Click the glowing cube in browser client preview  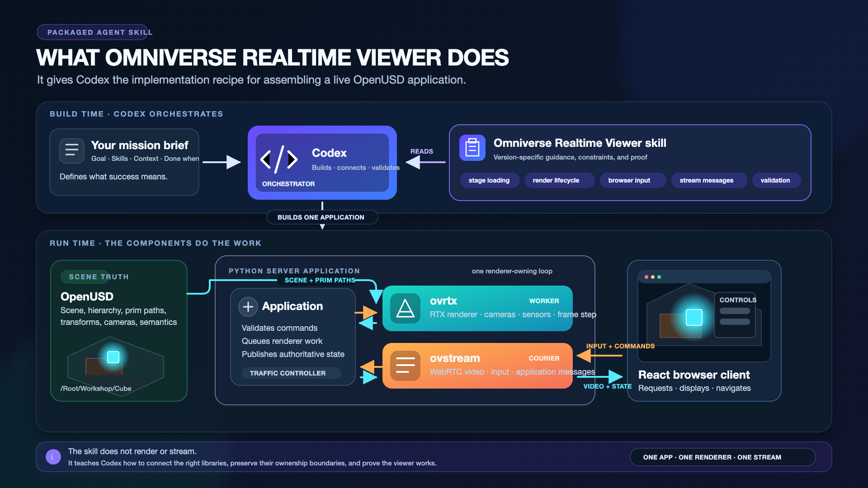coord(694,317)
